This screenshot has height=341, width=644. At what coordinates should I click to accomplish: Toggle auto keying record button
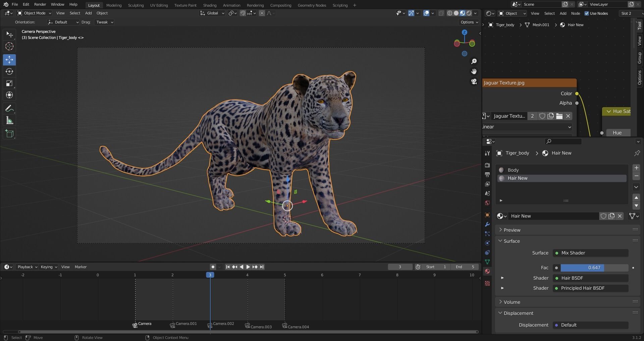click(x=213, y=267)
